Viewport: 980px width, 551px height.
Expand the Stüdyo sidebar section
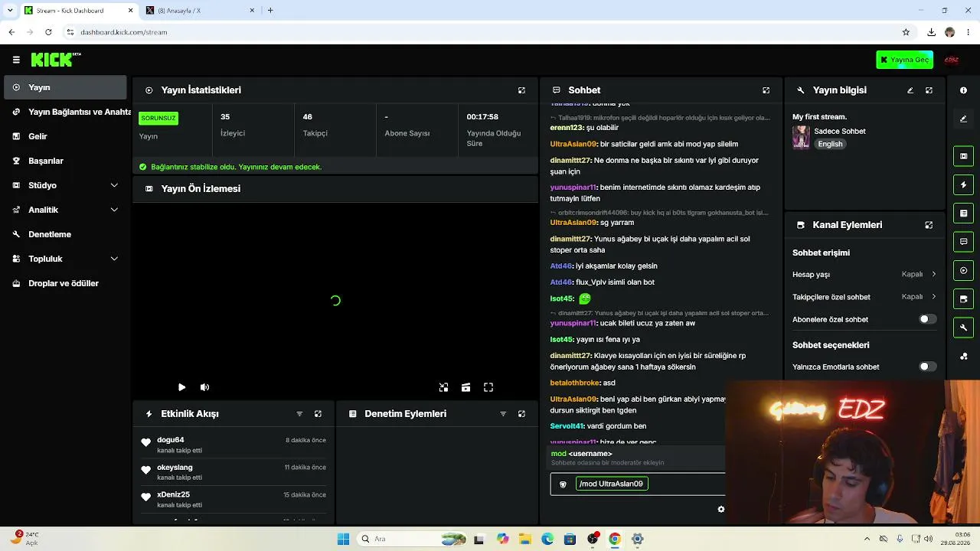tap(114, 185)
